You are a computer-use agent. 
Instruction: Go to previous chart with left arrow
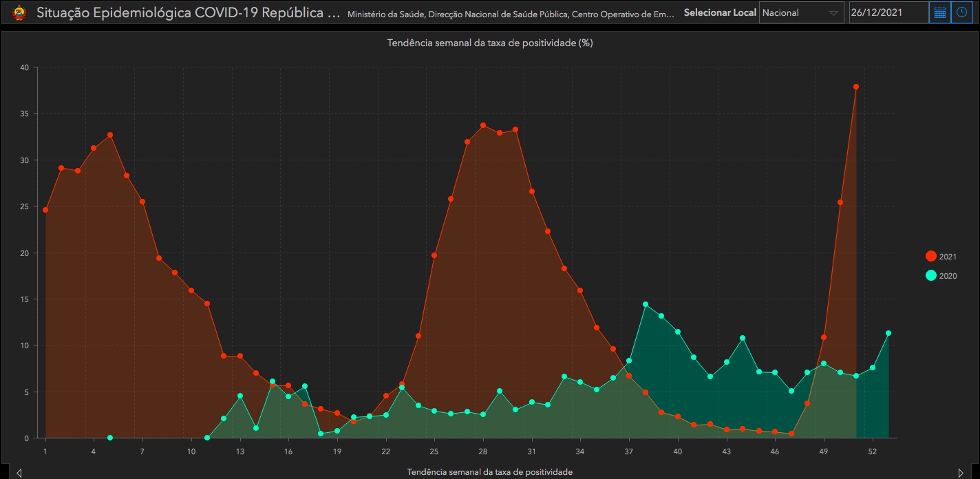(x=19, y=473)
